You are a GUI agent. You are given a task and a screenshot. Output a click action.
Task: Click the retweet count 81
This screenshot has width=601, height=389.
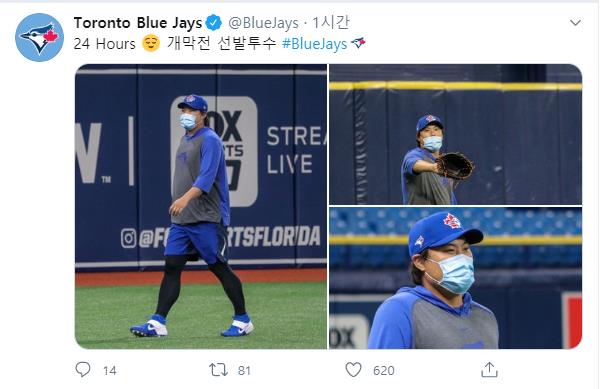[244, 371]
